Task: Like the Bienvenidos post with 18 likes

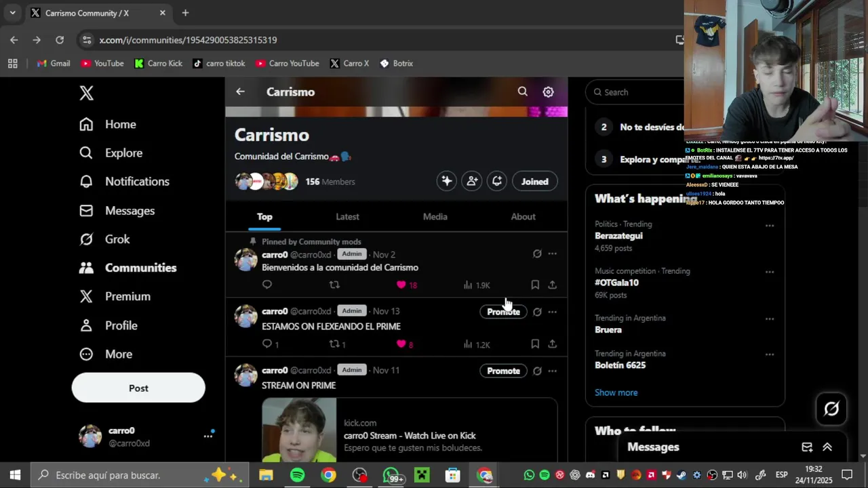Action: (x=407, y=285)
